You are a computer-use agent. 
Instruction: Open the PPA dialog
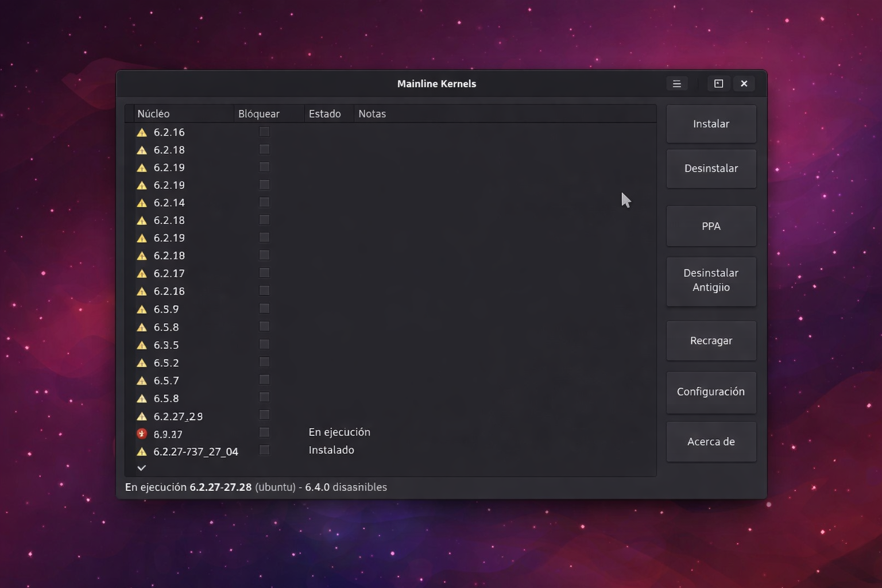pyautogui.click(x=711, y=226)
